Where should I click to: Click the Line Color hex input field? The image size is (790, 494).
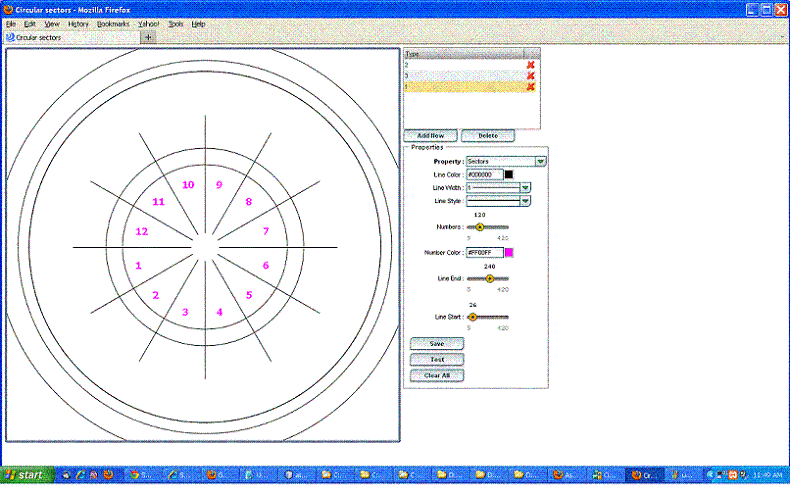[484, 174]
